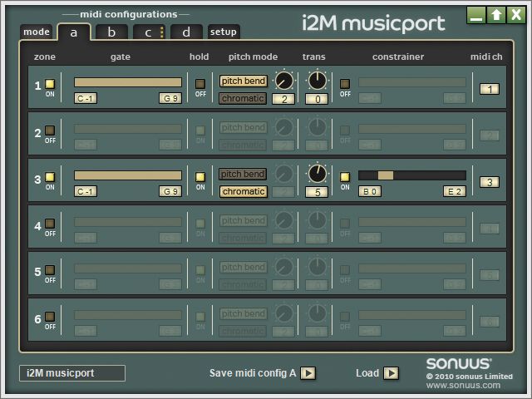
Task: Enable zone 6 switch
Action: pos(50,317)
